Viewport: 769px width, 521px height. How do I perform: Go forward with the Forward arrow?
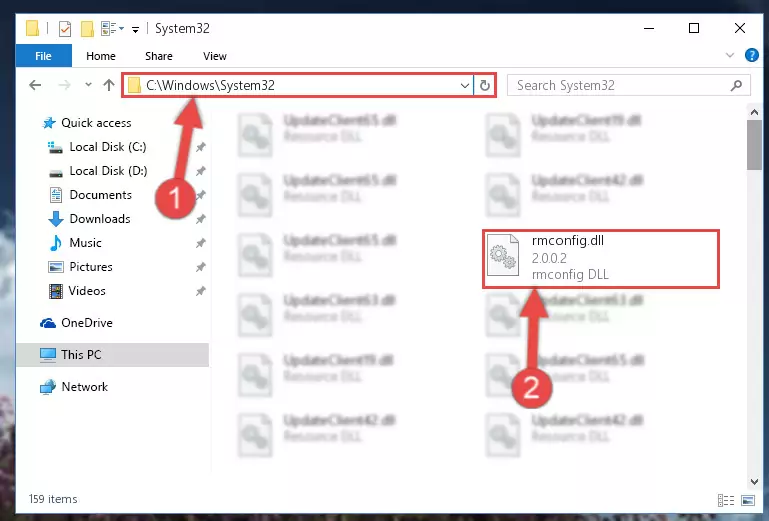tap(64, 85)
